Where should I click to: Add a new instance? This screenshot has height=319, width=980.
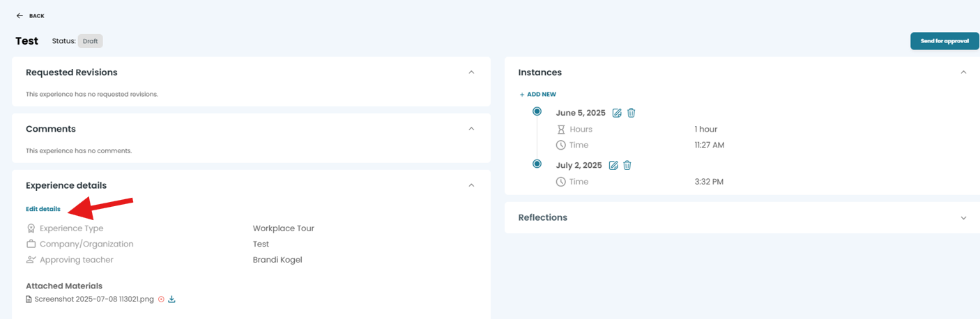coord(537,94)
